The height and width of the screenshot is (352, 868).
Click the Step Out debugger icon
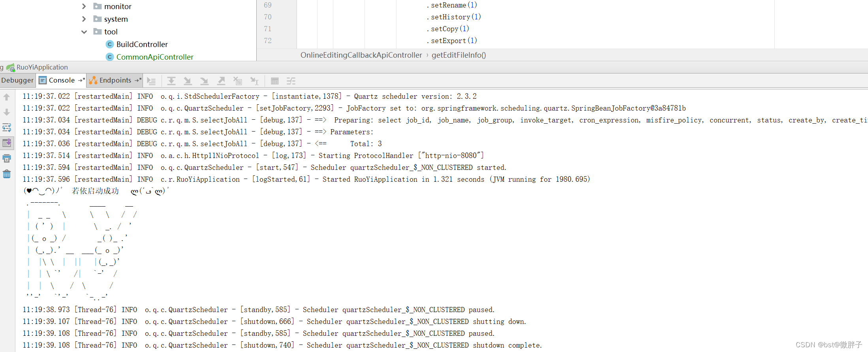click(x=221, y=81)
